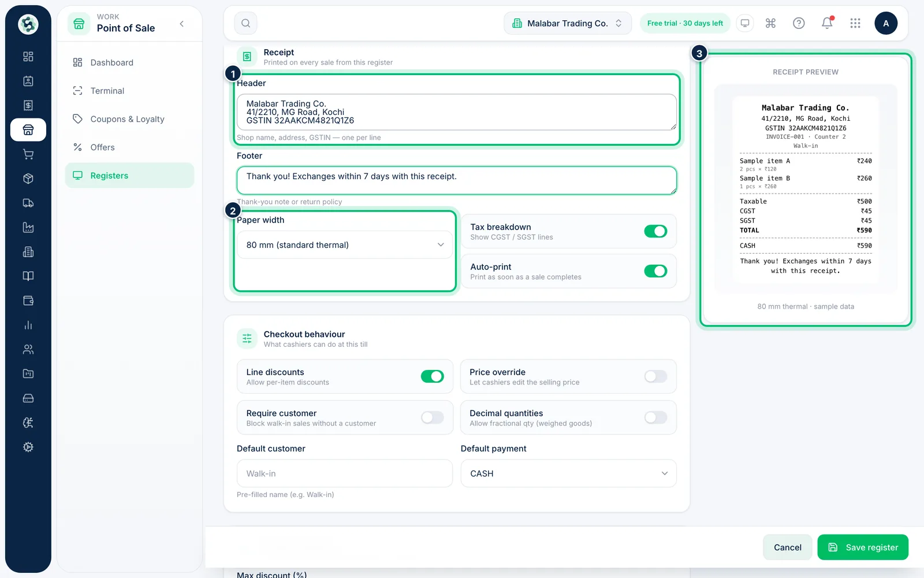
Task: Open the settings gear icon in the dark rail
Action: click(x=28, y=447)
